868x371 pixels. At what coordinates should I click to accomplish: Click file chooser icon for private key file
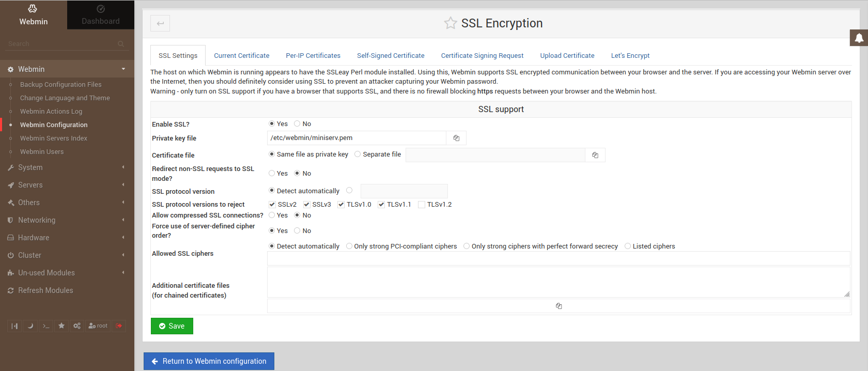(x=456, y=138)
